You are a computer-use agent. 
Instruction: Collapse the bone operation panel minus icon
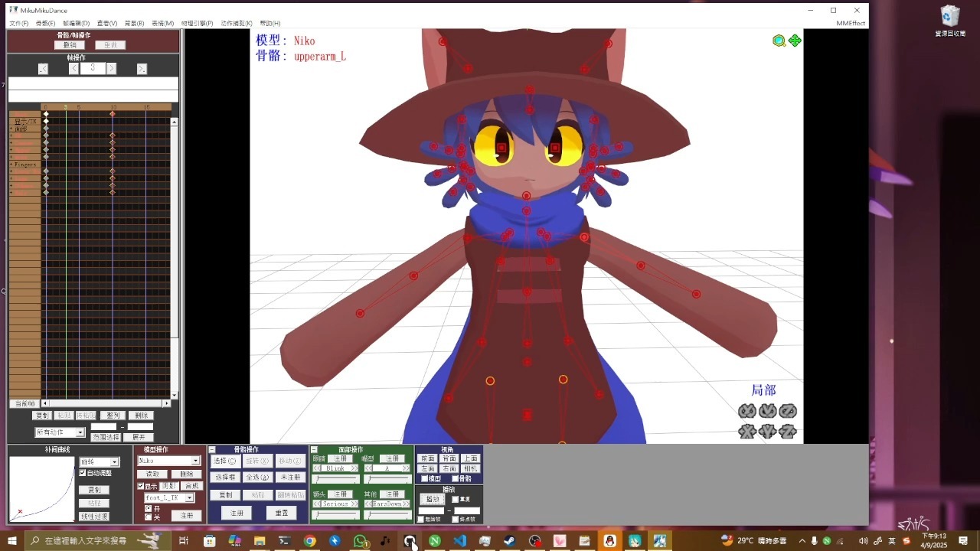coord(212,450)
